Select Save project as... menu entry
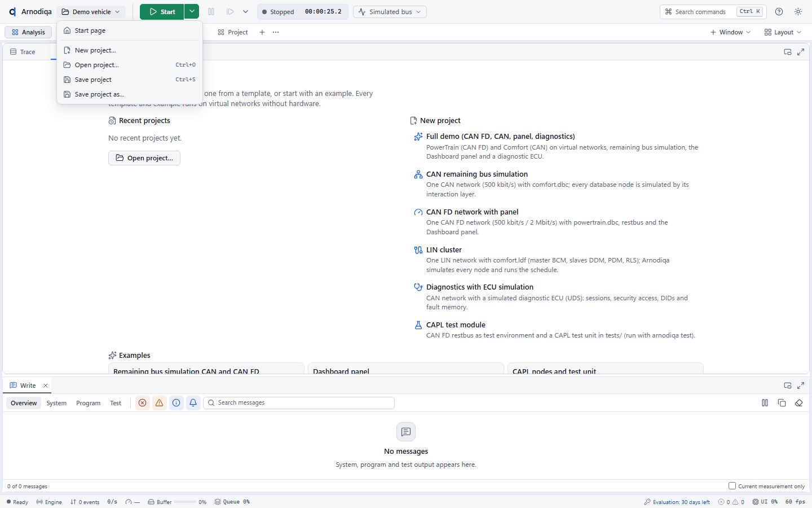Screen dimensions: 812x508 (x=130, y=94)
